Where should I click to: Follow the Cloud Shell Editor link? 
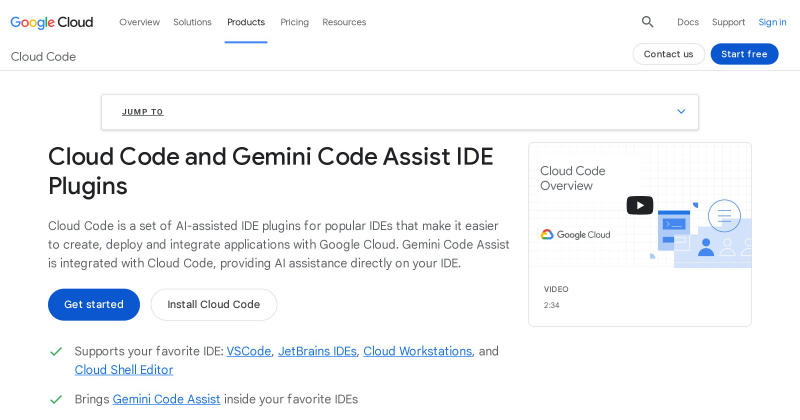tap(124, 369)
